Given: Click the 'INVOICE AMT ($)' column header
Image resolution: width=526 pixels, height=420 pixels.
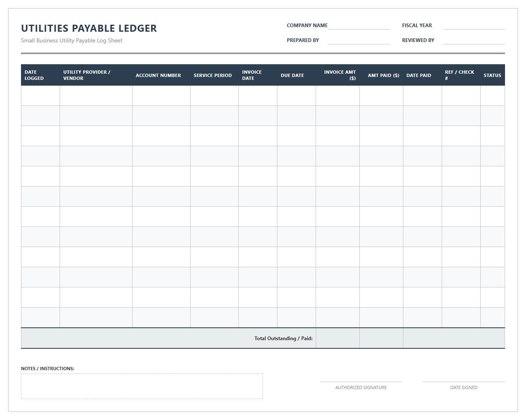Looking at the screenshot, I should (337, 75).
